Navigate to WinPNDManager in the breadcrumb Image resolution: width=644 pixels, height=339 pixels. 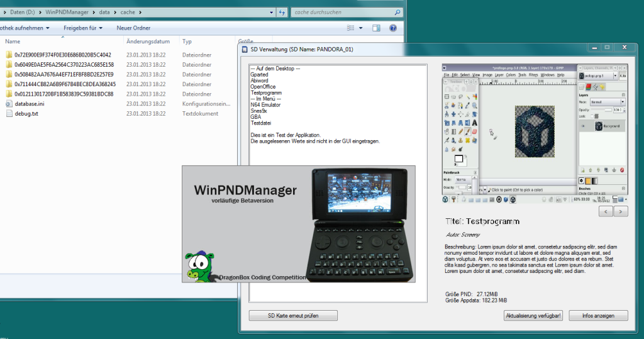[69, 12]
